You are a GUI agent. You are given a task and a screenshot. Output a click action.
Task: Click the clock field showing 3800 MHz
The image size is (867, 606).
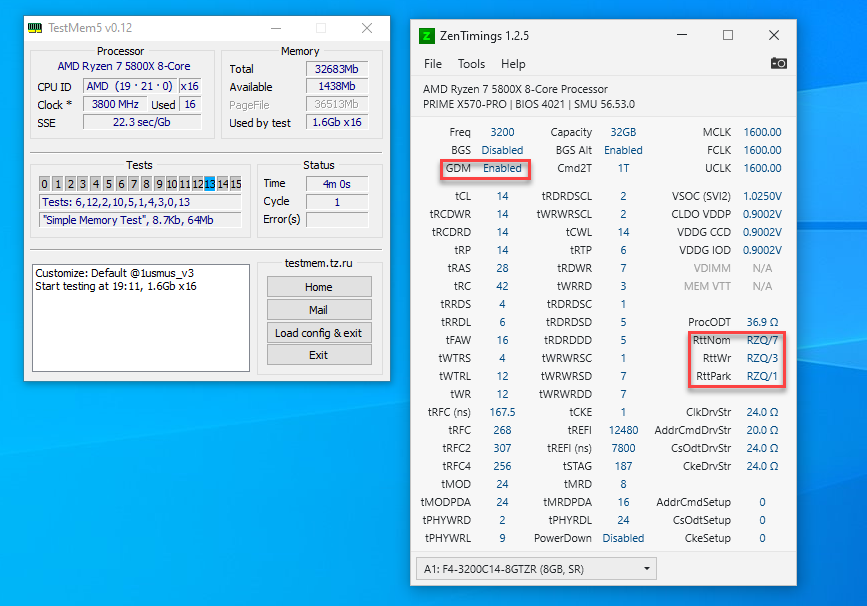pos(113,104)
